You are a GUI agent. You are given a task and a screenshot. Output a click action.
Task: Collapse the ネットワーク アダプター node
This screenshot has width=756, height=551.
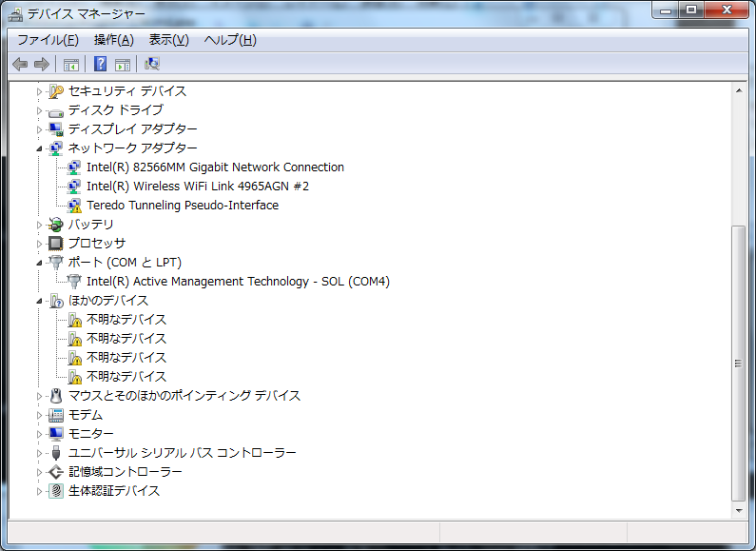tap(40, 148)
